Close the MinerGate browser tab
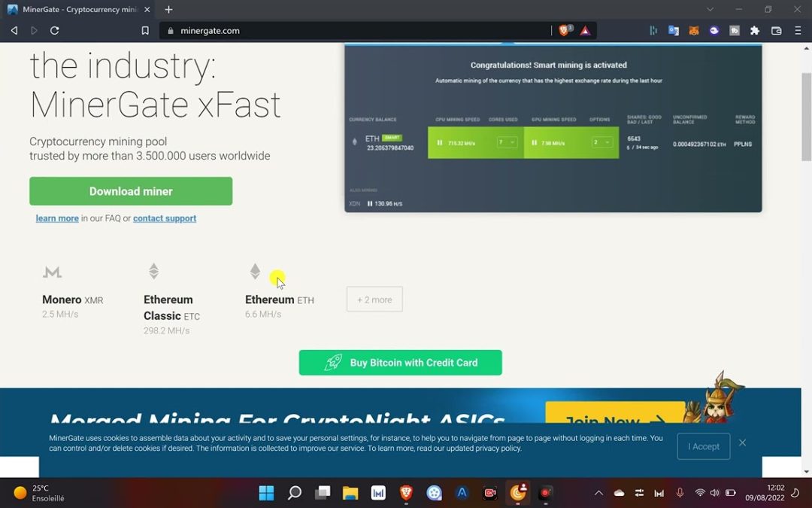This screenshot has width=812, height=508. (147, 9)
